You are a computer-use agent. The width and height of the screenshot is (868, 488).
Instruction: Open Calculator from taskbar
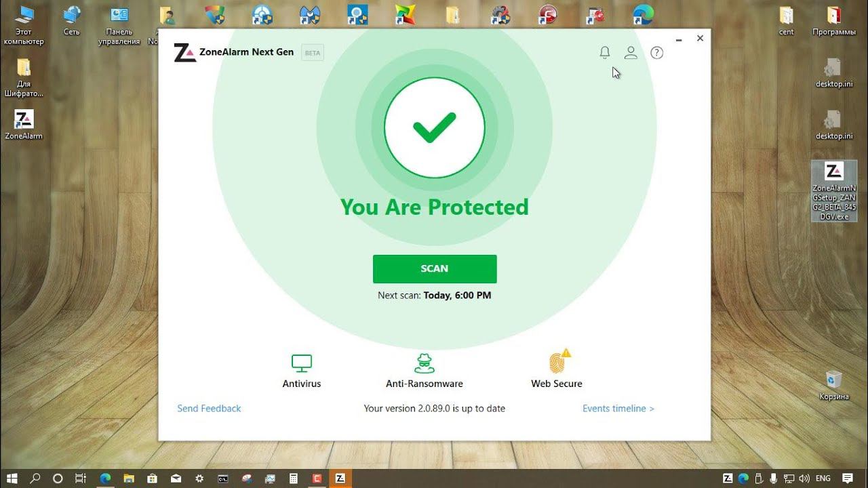point(293,479)
